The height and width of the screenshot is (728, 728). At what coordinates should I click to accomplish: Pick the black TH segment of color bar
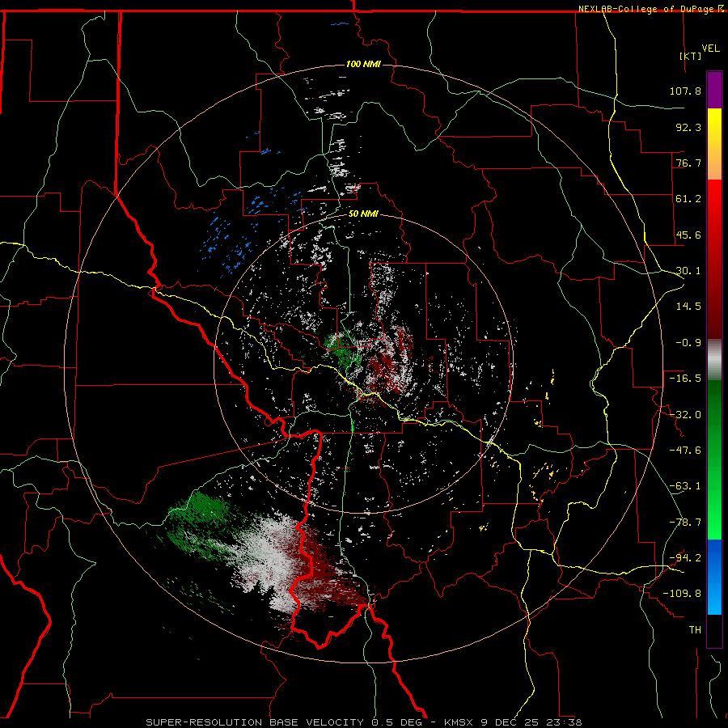(714, 631)
